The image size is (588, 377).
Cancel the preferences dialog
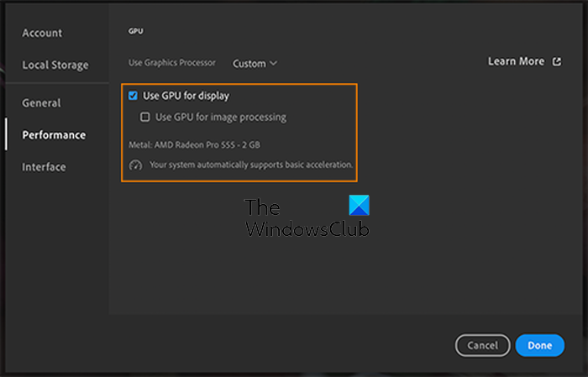[482, 345]
